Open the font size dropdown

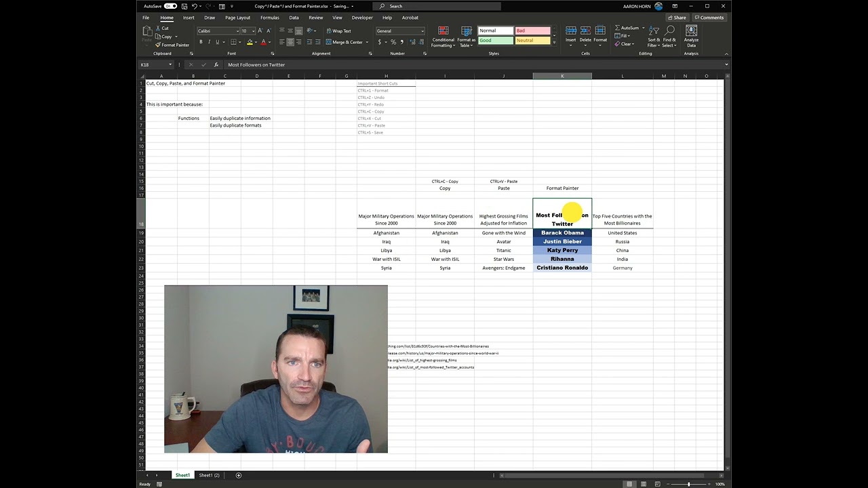pyautogui.click(x=253, y=31)
